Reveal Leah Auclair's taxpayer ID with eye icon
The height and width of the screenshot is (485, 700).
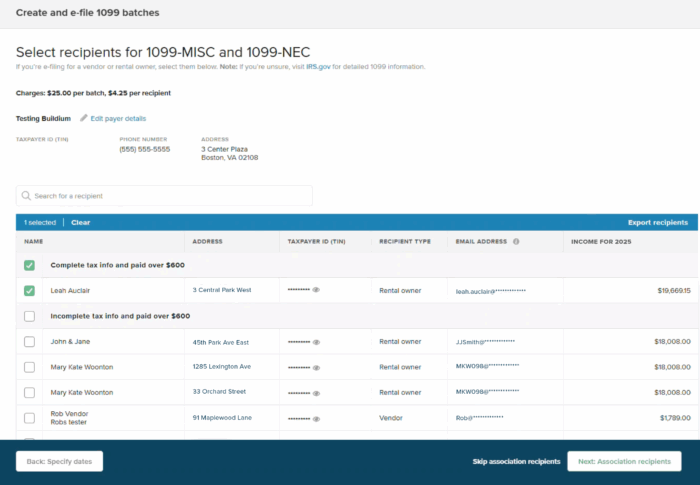[316, 290]
